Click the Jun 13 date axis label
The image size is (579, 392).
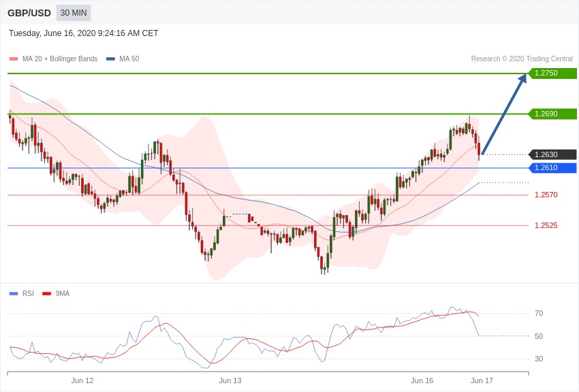click(x=230, y=380)
